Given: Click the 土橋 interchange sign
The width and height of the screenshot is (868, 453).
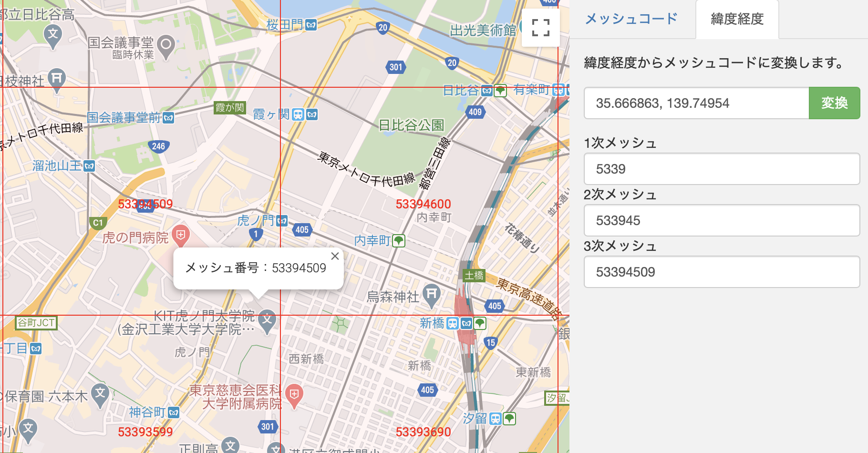Looking at the screenshot, I should (474, 276).
